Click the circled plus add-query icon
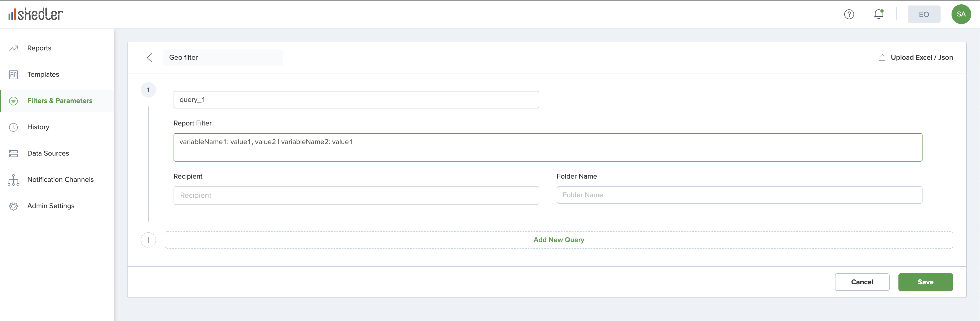The width and height of the screenshot is (980, 321). 148,240
